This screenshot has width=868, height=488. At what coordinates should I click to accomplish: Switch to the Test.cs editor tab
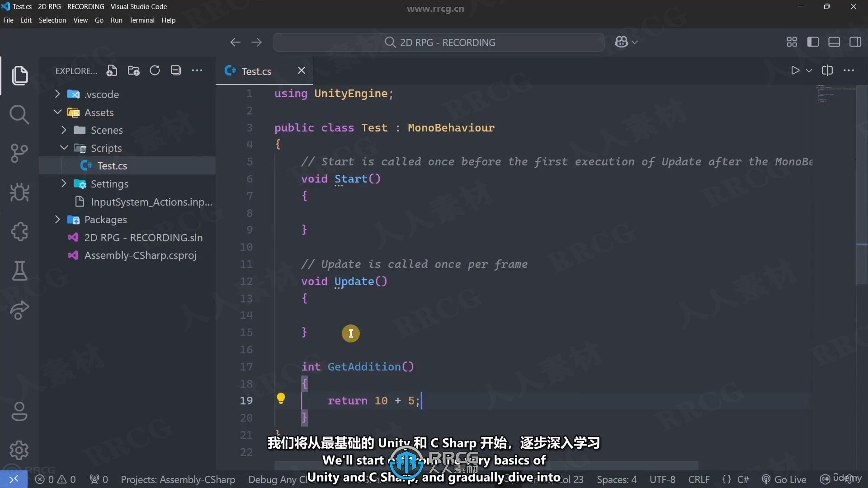pyautogui.click(x=256, y=71)
